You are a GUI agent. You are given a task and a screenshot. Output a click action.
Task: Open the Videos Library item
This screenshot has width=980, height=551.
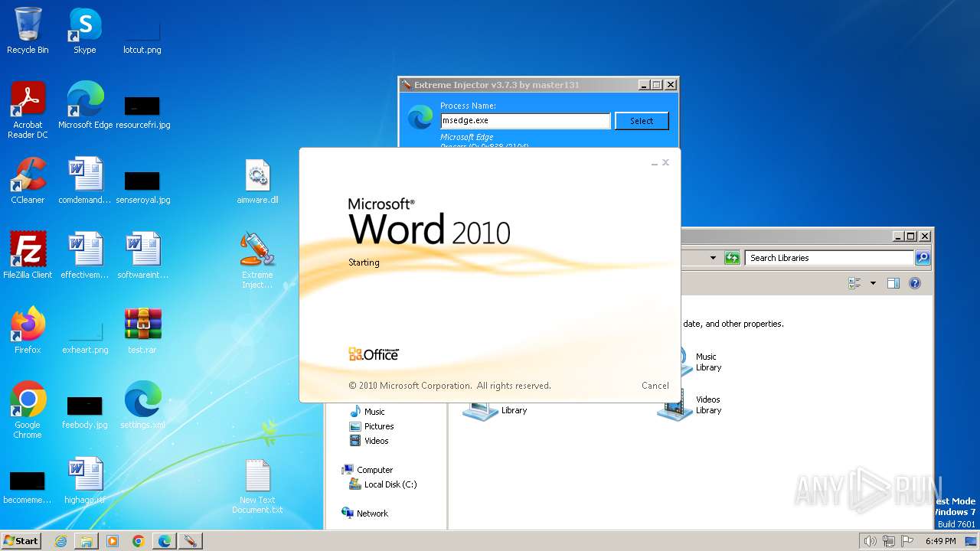(690, 405)
